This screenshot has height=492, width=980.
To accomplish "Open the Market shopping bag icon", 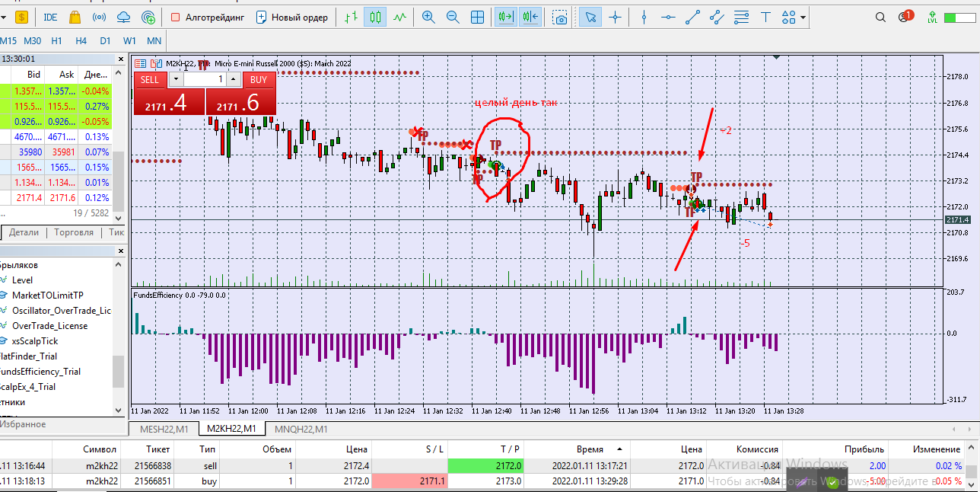I will pos(75,17).
